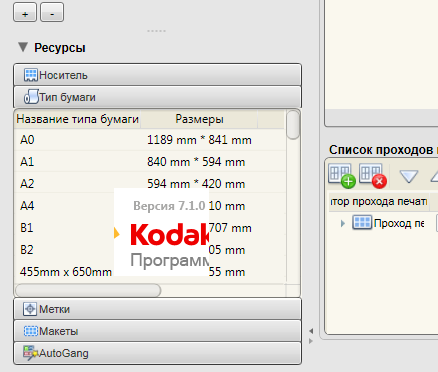Viewport: 438px width, 372px height.
Task: Click the paper list vertical scrollbar thumb
Action: pos(293,125)
